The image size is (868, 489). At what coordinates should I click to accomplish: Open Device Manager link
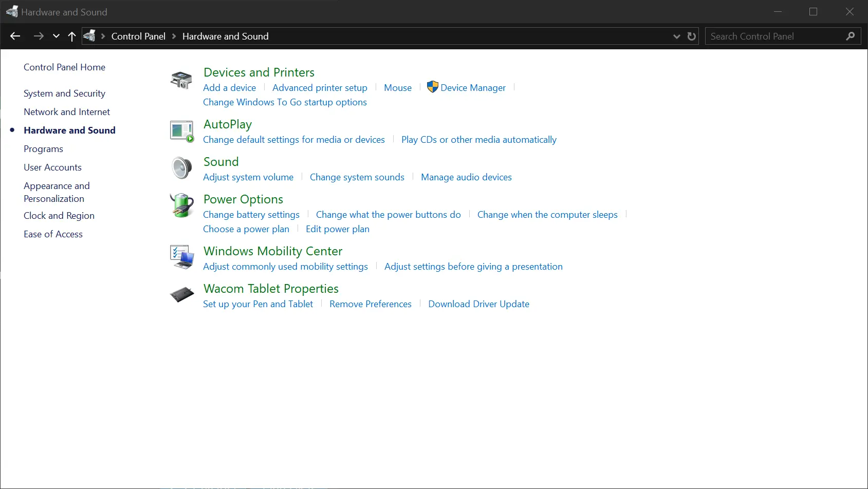[x=473, y=88]
